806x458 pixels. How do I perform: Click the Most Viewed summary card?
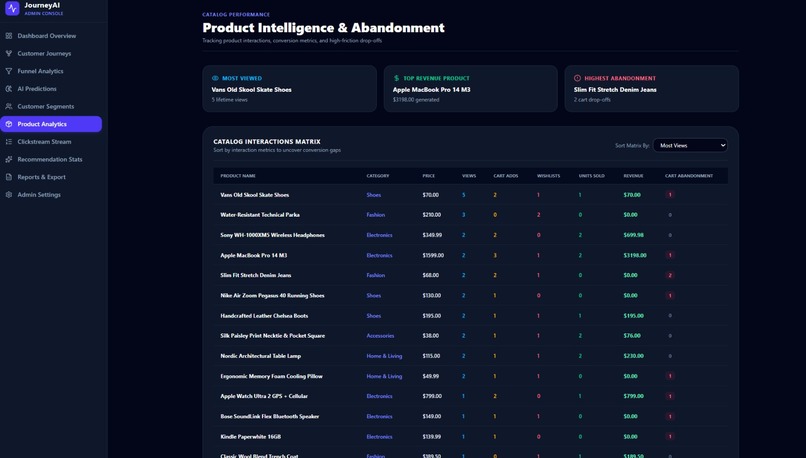click(x=289, y=88)
